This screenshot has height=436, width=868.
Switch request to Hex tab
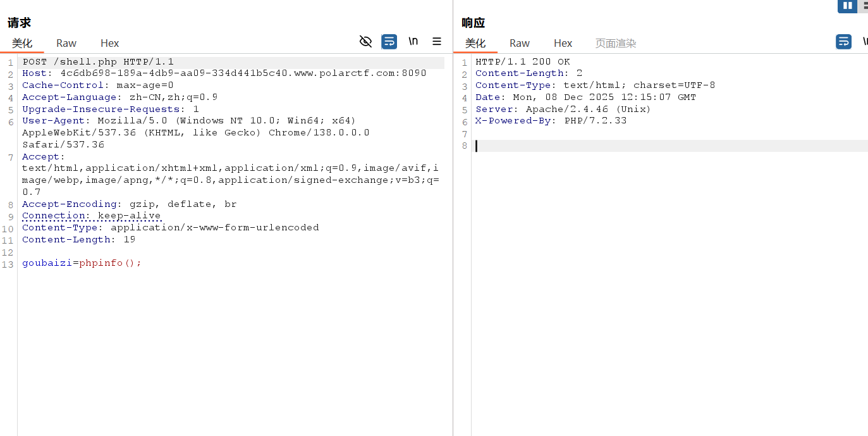[110, 43]
